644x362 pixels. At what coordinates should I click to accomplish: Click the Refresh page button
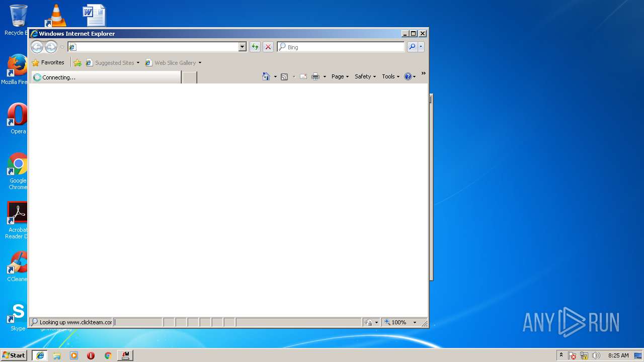click(255, 47)
